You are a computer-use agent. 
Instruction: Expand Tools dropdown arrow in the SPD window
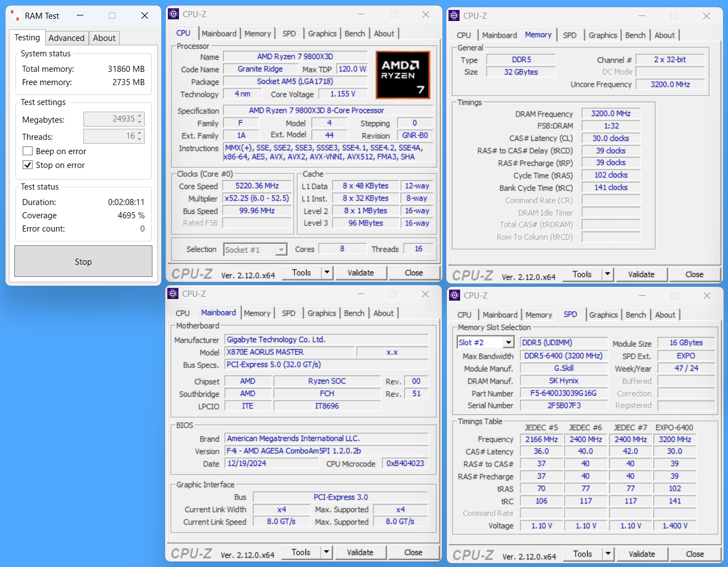pos(608,554)
